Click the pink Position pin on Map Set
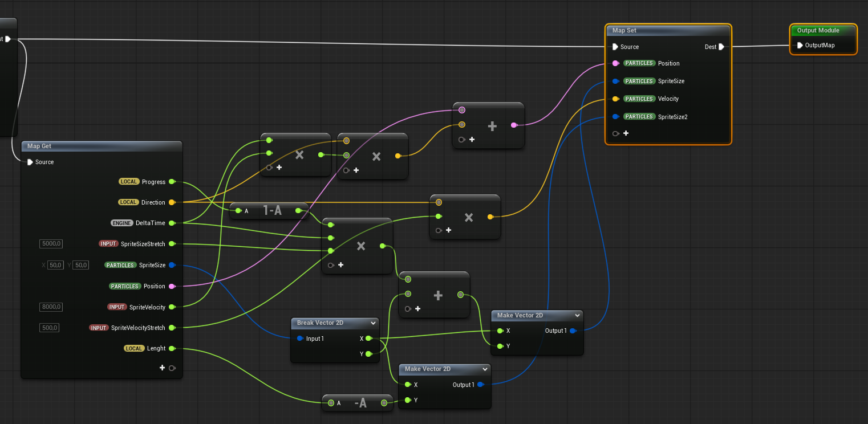 (615, 63)
